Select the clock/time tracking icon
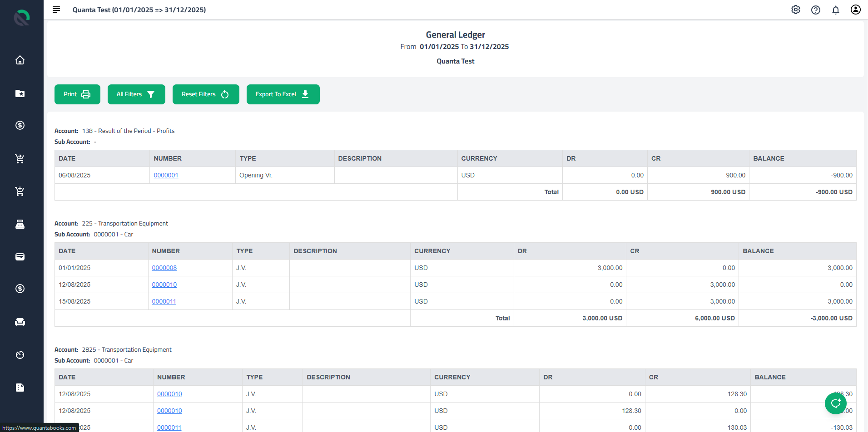Image resolution: width=868 pixels, height=432 pixels. pyautogui.click(x=20, y=354)
